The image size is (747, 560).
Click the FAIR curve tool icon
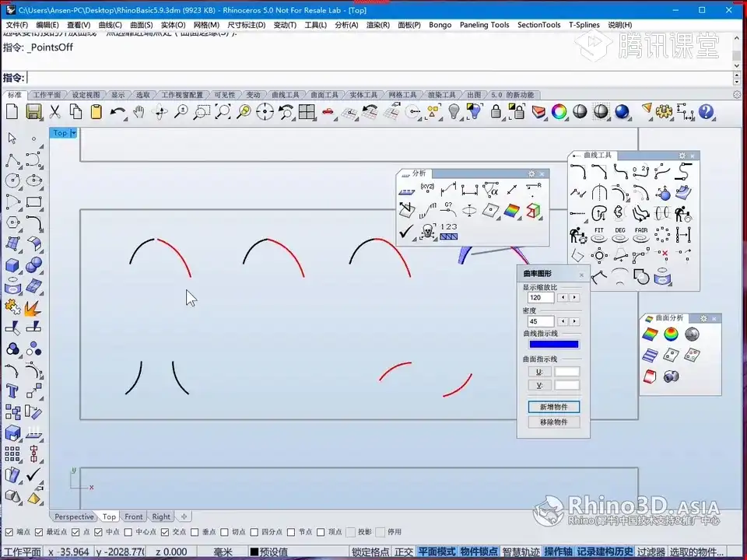(x=641, y=233)
